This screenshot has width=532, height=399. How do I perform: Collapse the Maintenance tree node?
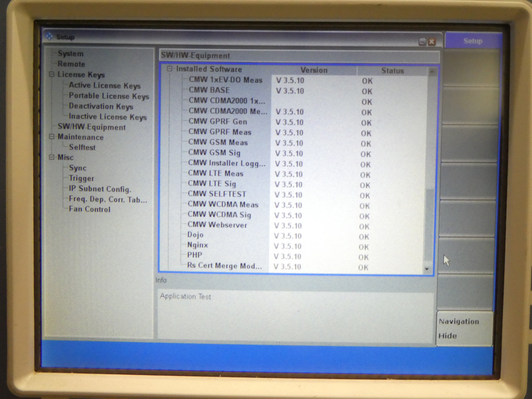point(52,137)
